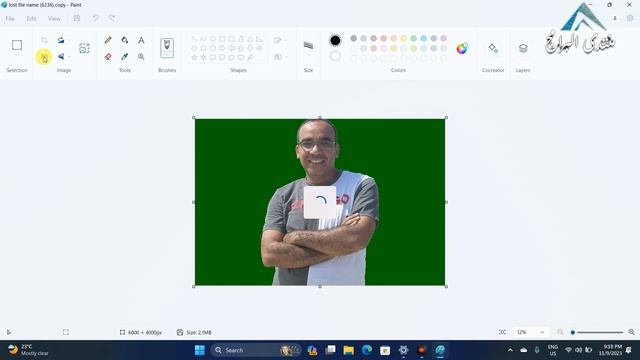Screen dimensions: 640x360
Task: Open the Size line thickness control
Action: tap(309, 46)
